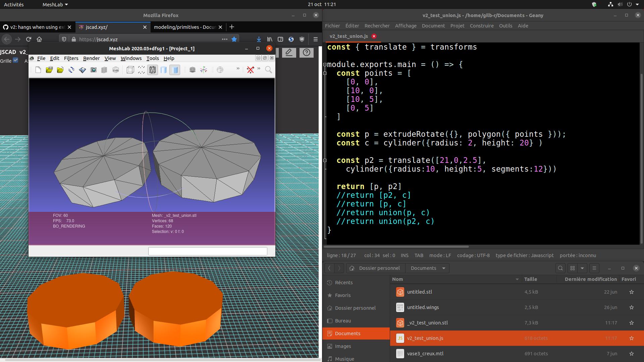Toggle the Grille checkbox in JSCAD
The width and height of the screenshot is (644, 362).
pos(15,60)
